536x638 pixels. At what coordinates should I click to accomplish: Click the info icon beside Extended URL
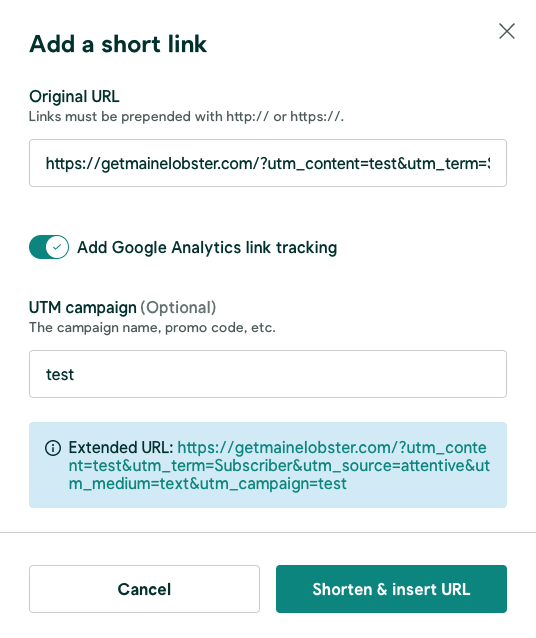53,448
